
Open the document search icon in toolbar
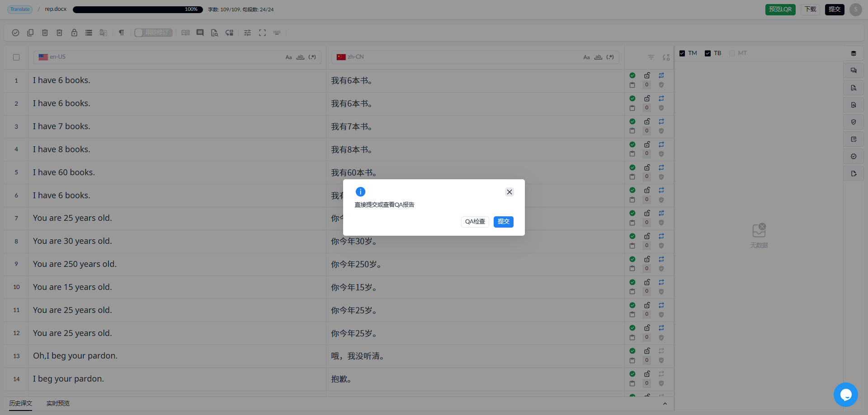[x=214, y=33]
